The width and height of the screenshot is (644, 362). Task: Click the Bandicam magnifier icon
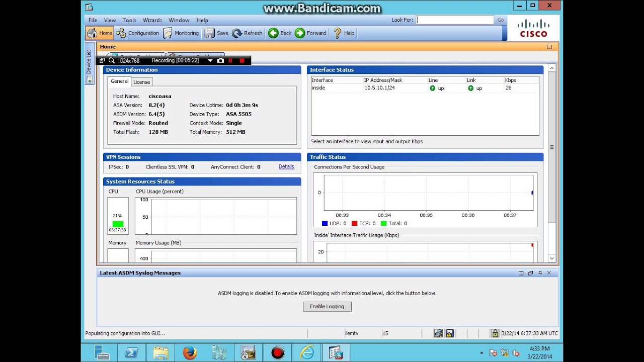tap(112, 60)
